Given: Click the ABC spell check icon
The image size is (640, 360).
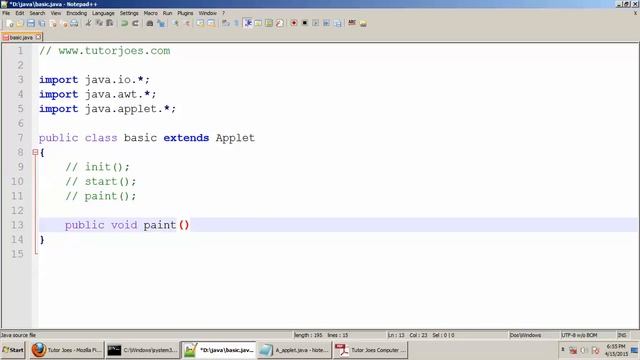Looking at the screenshot, I should (x=352, y=23).
